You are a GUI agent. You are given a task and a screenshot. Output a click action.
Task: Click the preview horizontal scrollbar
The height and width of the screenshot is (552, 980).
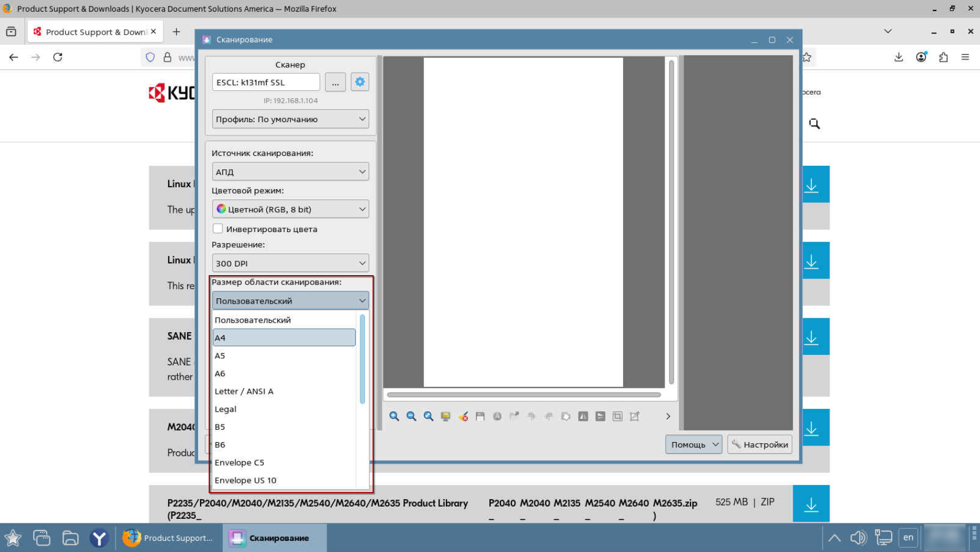coord(524,395)
